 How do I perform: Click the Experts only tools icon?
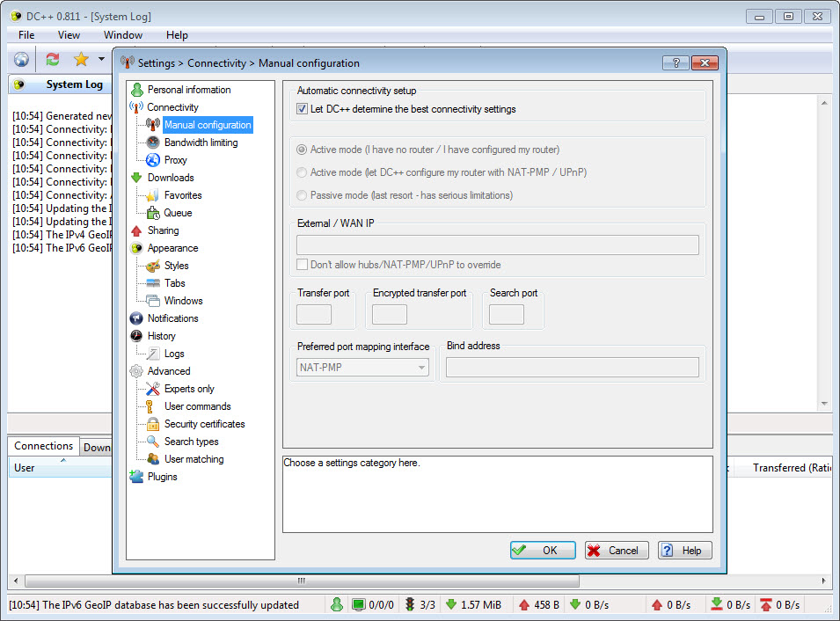pyautogui.click(x=153, y=389)
